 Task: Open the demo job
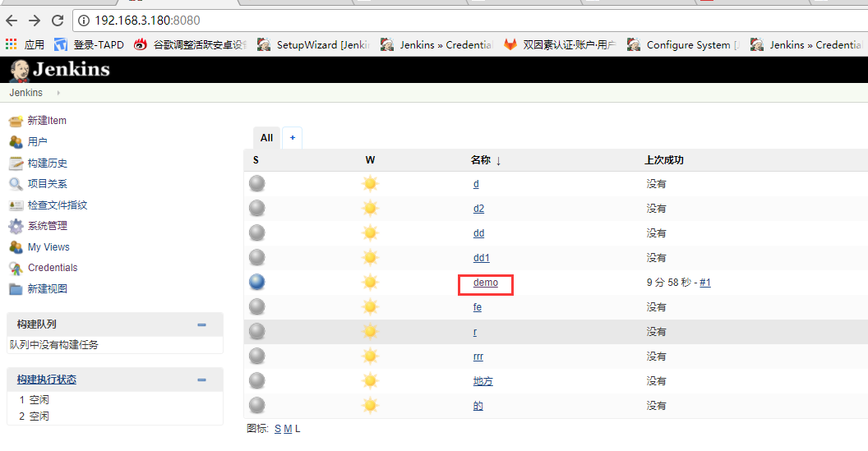[x=486, y=283]
